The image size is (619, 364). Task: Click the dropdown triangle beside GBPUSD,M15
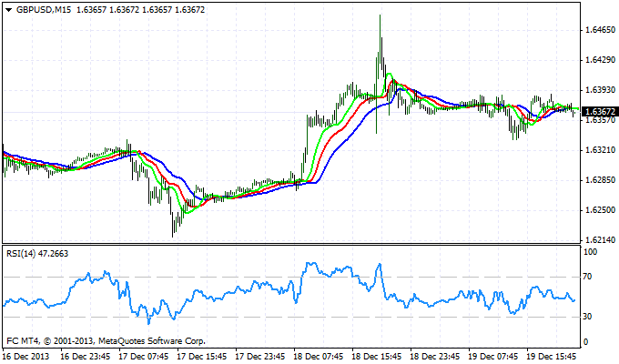coord(9,10)
